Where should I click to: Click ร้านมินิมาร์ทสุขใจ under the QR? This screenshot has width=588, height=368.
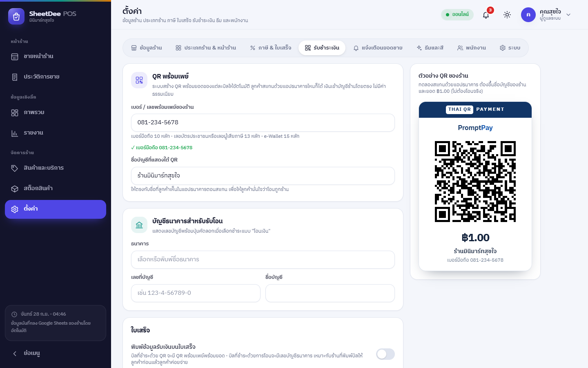[475, 251]
